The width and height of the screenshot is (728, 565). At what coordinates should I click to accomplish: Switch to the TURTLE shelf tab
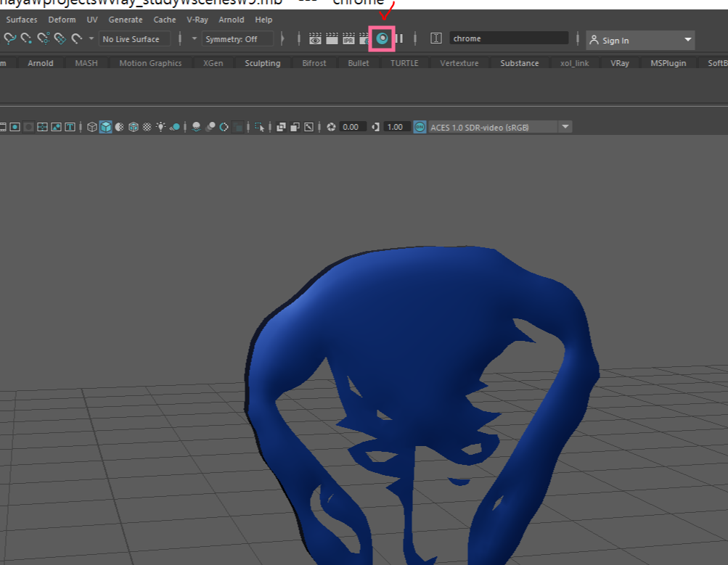pyautogui.click(x=404, y=63)
